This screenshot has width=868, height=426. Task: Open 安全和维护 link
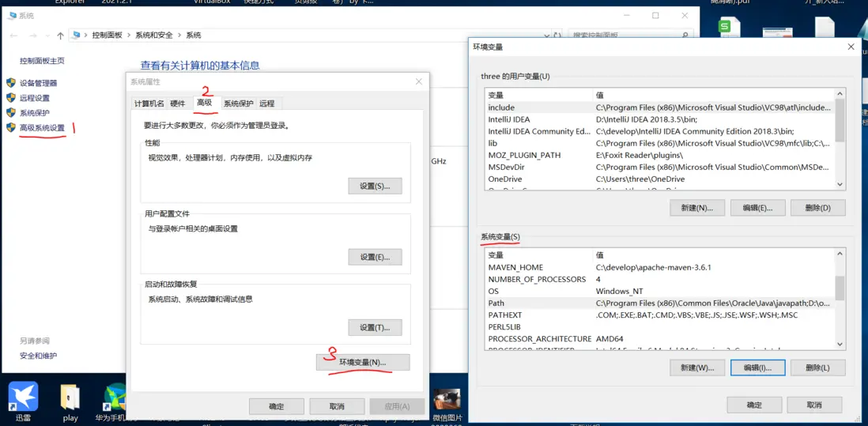click(38, 356)
